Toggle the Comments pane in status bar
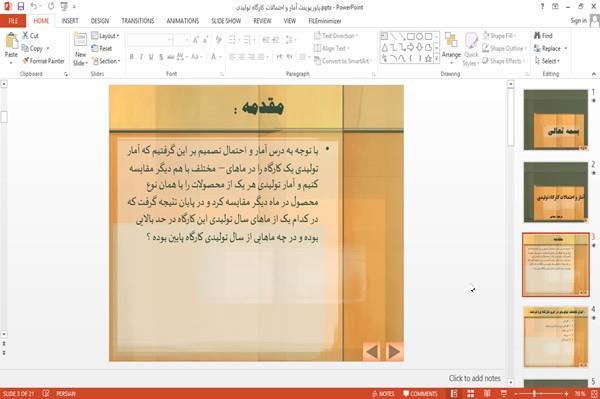This screenshot has width=600, height=399. coord(420,394)
